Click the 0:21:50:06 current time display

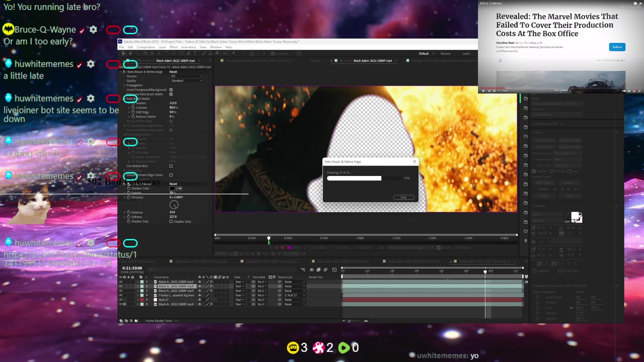click(132, 268)
